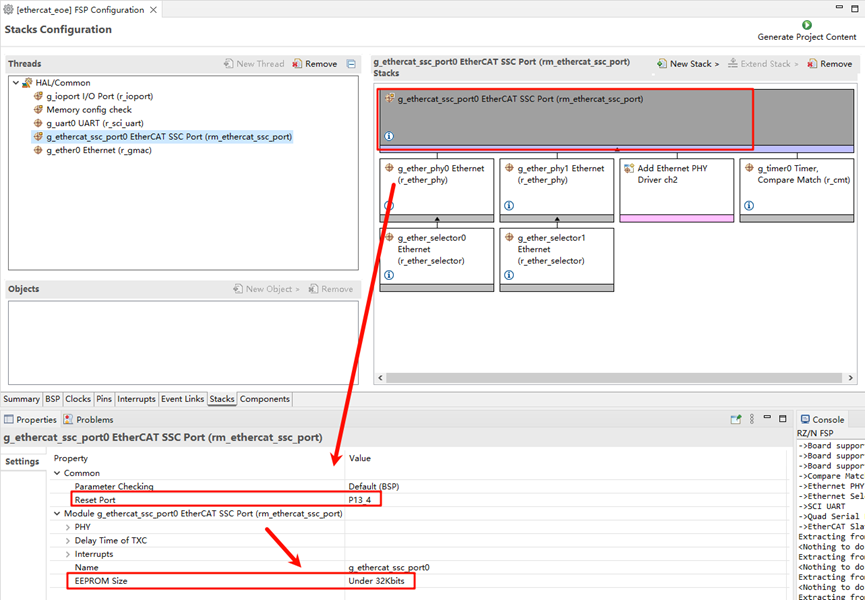
Task: Click Remove in the Threads panel header
Action: [x=315, y=64]
